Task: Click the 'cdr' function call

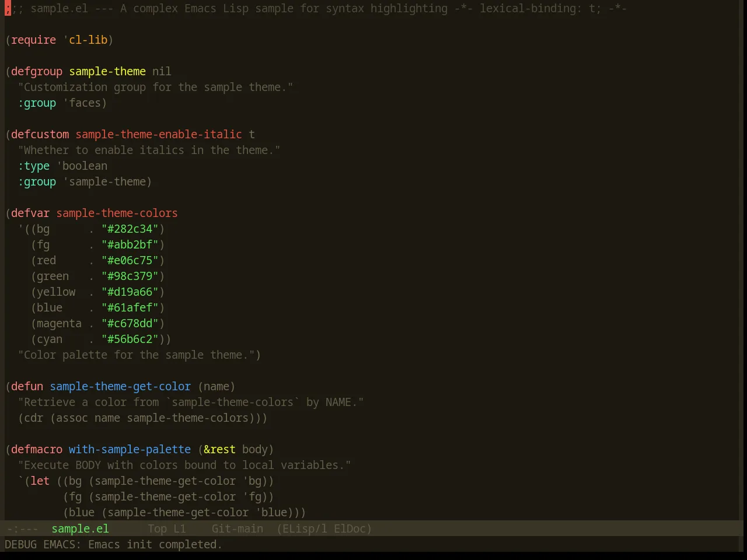Action: [33, 418]
